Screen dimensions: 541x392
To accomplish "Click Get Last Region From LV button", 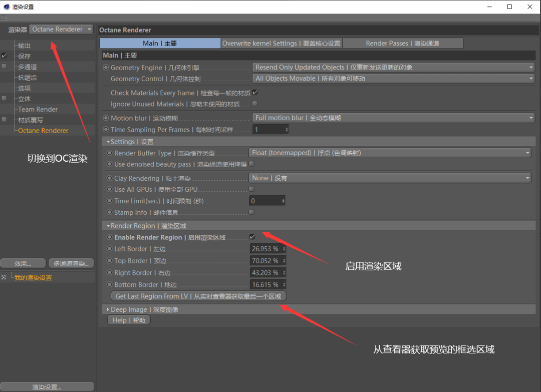I will pos(198,296).
